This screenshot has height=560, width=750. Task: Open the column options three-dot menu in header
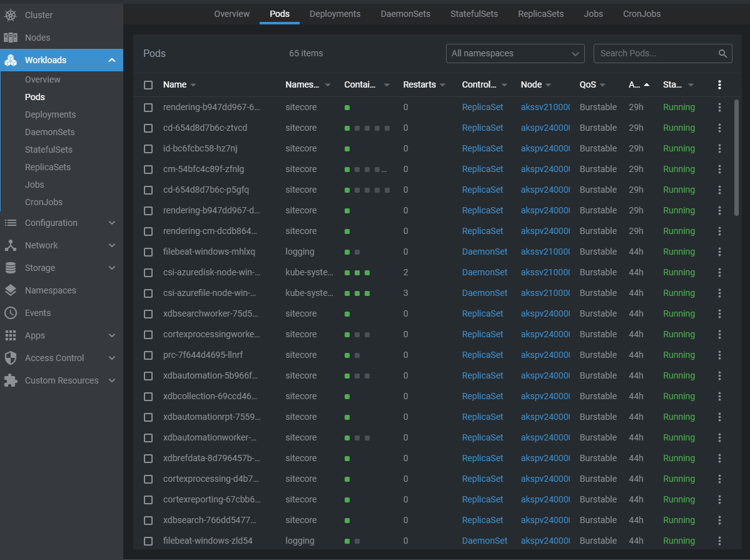tap(719, 85)
